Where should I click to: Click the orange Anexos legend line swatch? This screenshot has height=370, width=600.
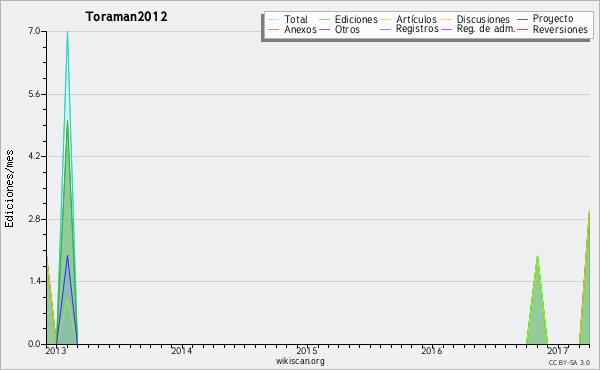(x=274, y=29)
